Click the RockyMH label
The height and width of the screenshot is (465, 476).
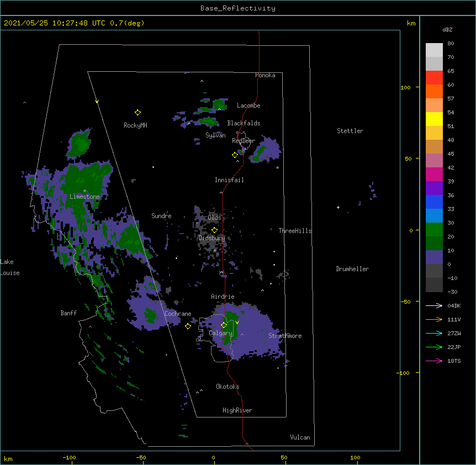135,125
